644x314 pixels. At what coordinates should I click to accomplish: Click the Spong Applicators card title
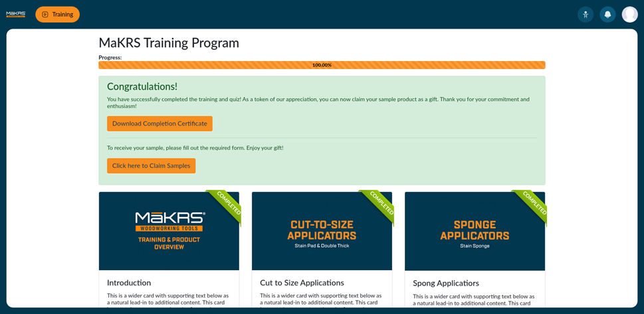(446, 283)
